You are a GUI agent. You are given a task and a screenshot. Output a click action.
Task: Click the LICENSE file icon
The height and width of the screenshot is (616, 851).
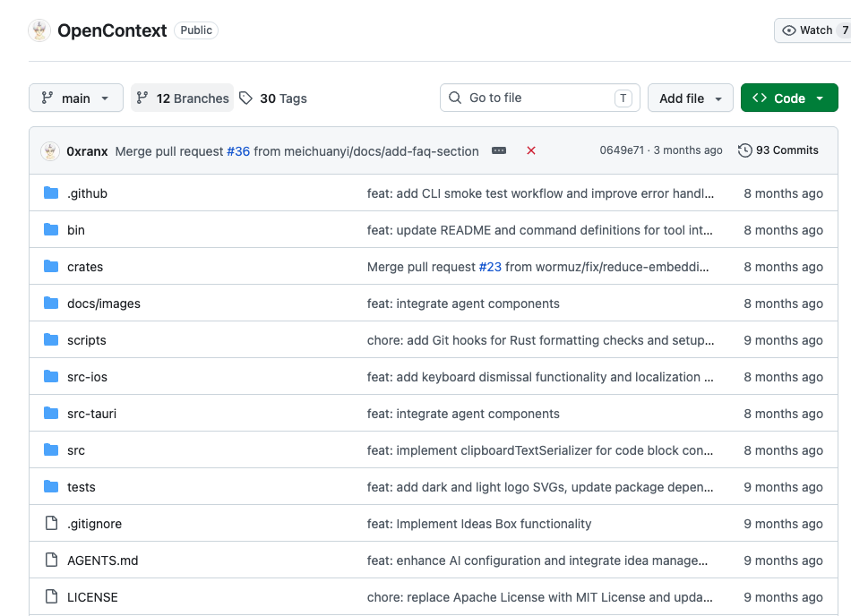tap(52, 596)
